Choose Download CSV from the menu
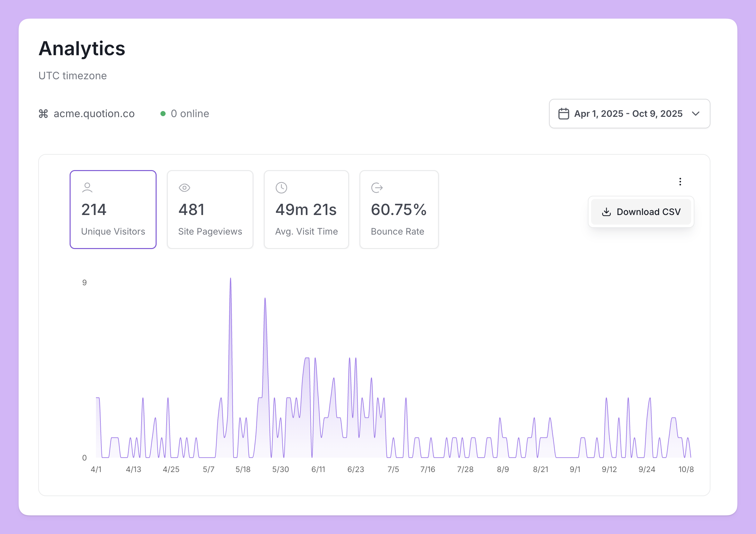 point(641,212)
